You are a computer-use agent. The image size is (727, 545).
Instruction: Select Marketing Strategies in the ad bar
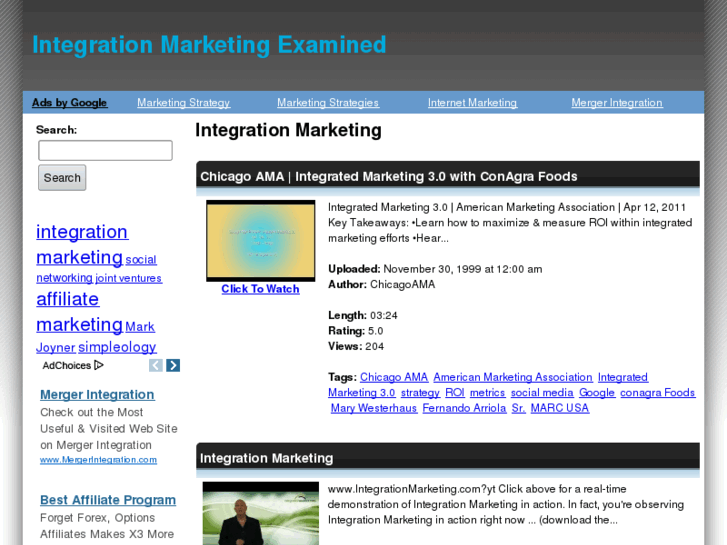point(328,103)
